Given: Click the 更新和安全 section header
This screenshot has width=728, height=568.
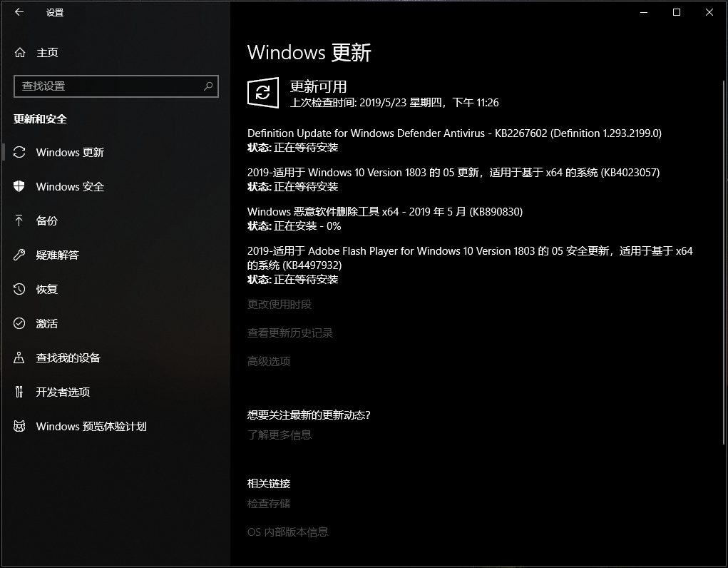Looking at the screenshot, I should pos(40,119).
